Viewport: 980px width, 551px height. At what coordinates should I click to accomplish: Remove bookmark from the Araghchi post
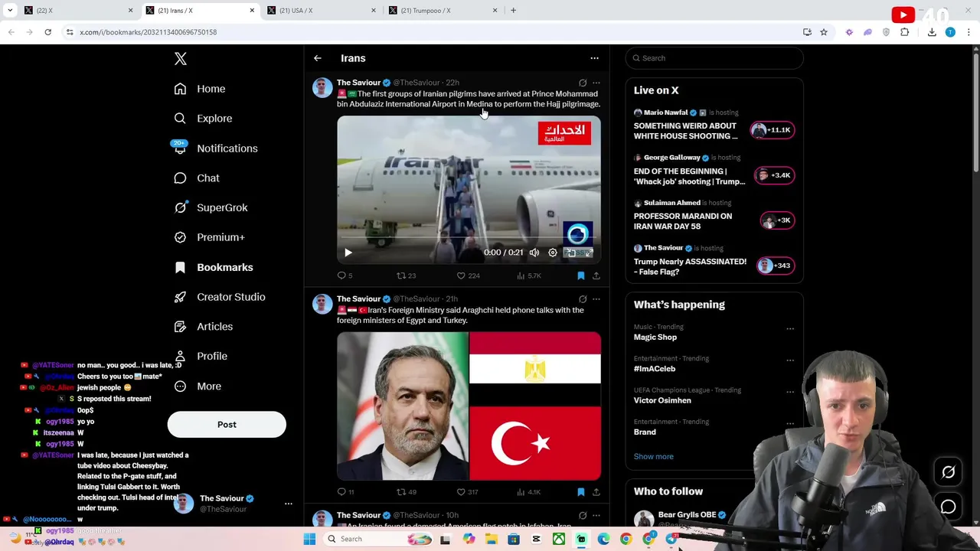click(581, 492)
